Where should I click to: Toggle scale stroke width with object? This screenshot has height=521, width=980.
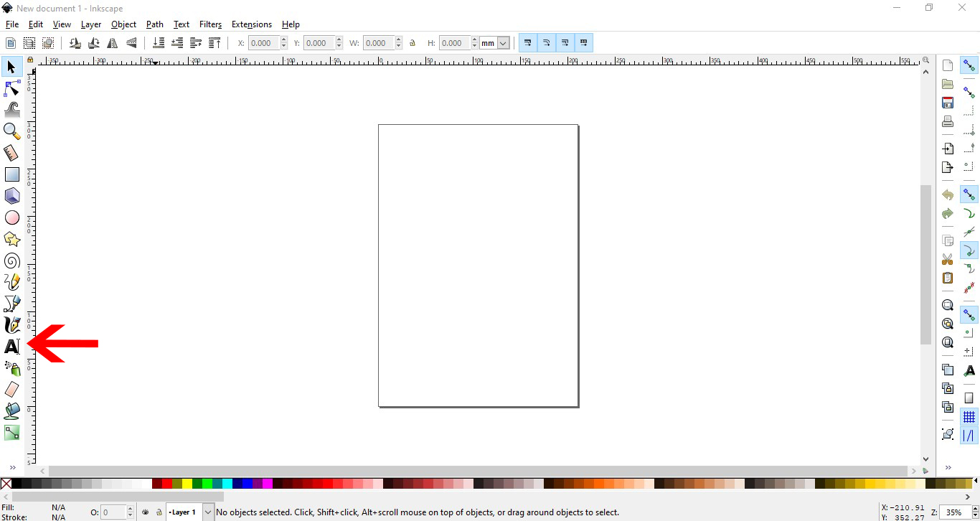(x=528, y=43)
